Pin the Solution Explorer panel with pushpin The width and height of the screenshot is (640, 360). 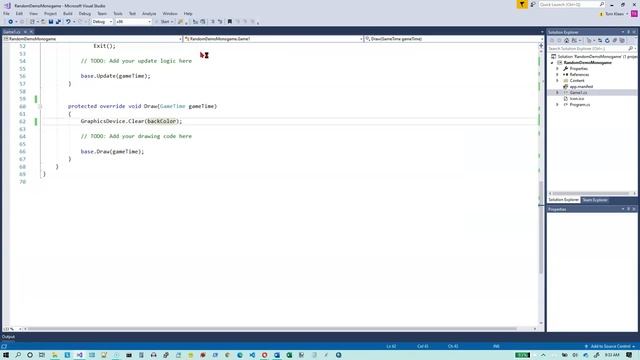tap(629, 32)
